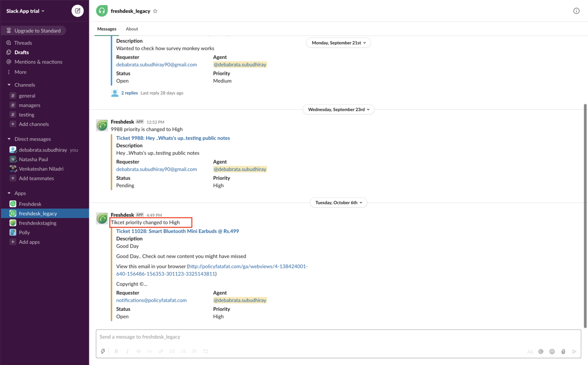Viewport: 588px width, 365px height.
Task: Open conversation details info icon
Action: [576, 11]
